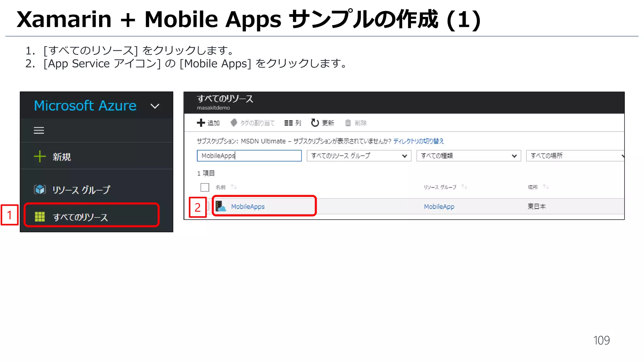Click the 東日本 location cell
The image size is (644, 362).
[x=536, y=206]
